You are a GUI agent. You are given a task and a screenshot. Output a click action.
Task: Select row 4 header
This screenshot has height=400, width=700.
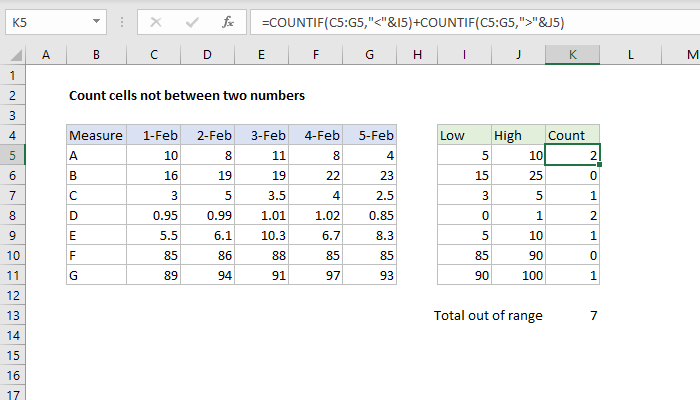pyautogui.click(x=12, y=135)
